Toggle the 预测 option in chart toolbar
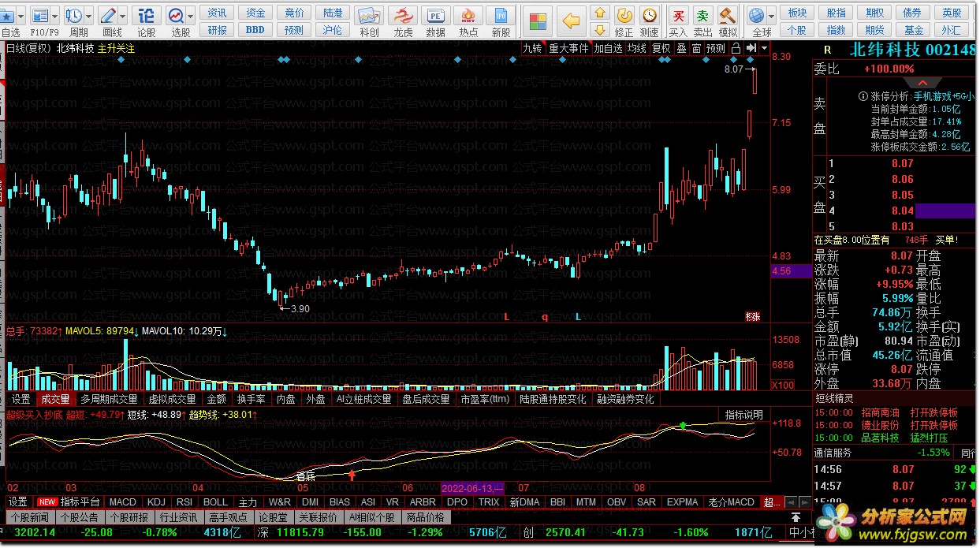This screenshot has height=548, width=980. [x=715, y=48]
